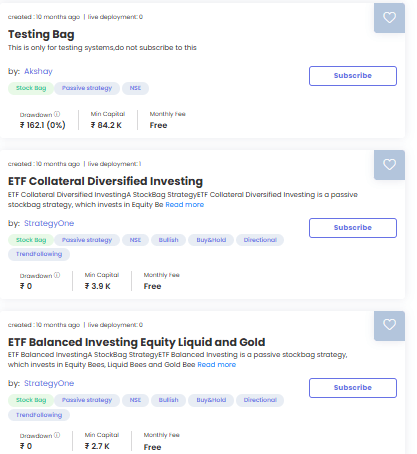Image resolution: width=417 pixels, height=454 pixels.
Task: Favorite the Testing Bag strategy heart icon
Action: (x=389, y=18)
